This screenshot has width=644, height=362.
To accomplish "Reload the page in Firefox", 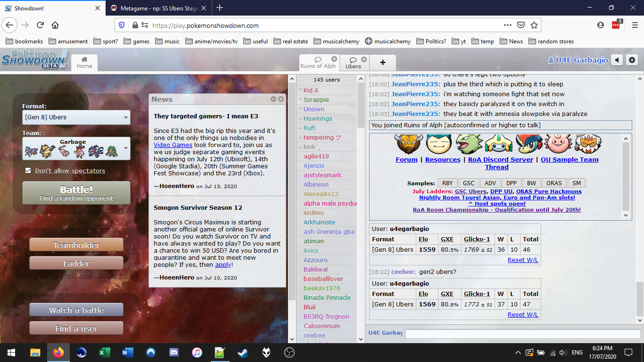I will click(x=40, y=25).
